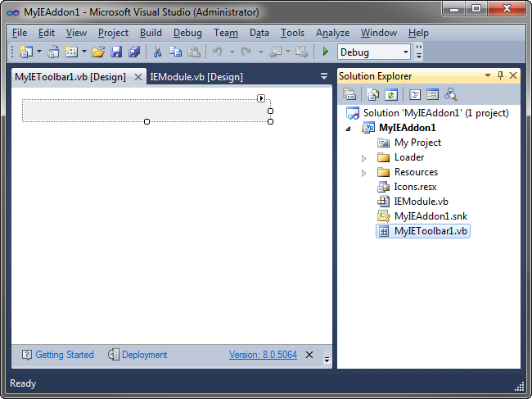532x399 pixels.
Task: Expand the Resources folder
Action: click(x=363, y=173)
